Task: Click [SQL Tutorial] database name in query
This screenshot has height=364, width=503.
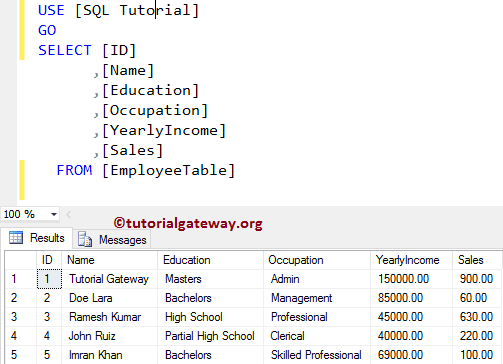Action: pyautogui.click(x=137, y=10)
